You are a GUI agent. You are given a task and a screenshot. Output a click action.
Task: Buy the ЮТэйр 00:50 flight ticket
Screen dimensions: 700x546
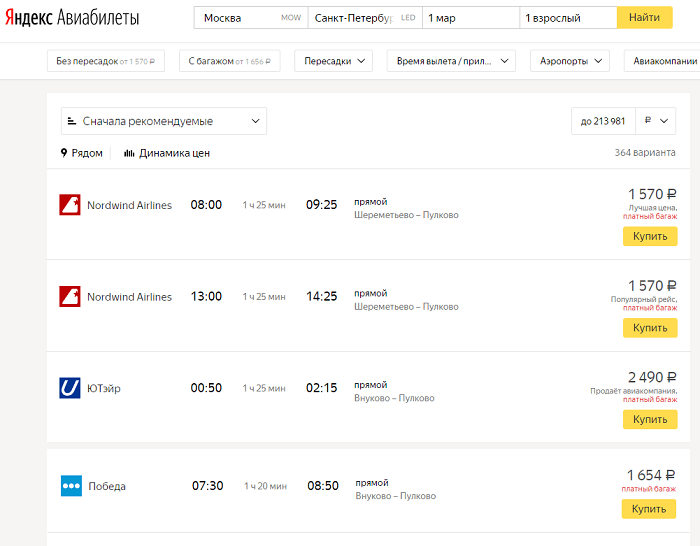pyautogui.click(x=650, y=419)
